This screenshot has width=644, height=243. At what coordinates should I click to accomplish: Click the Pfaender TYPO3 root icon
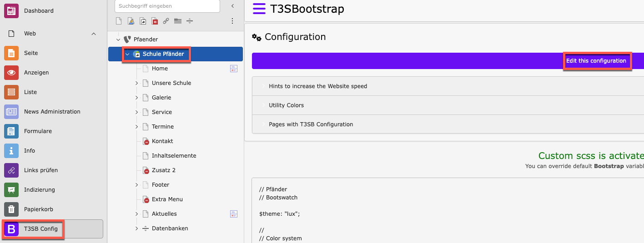[127, 40]
